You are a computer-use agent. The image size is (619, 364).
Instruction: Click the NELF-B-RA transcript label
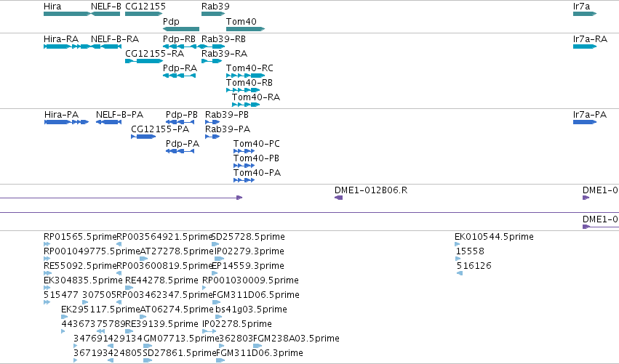(115, 39)
